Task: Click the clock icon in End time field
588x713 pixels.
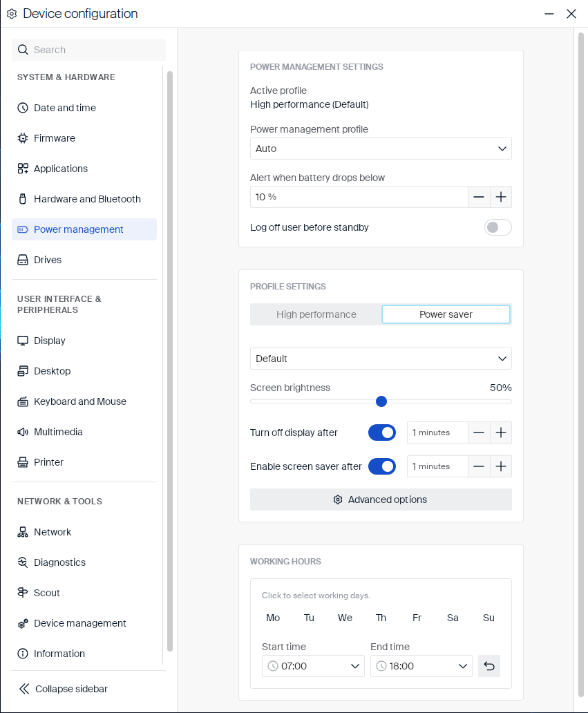Action: (381, 666)
